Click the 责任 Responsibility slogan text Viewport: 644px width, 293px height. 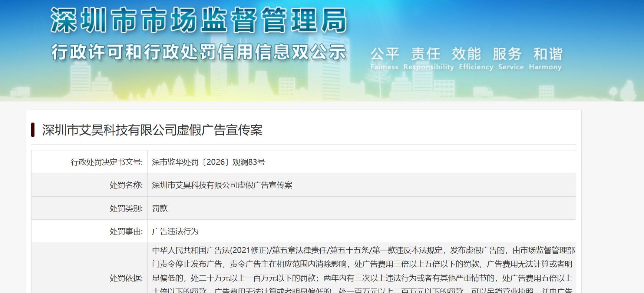tap(429, 59)
